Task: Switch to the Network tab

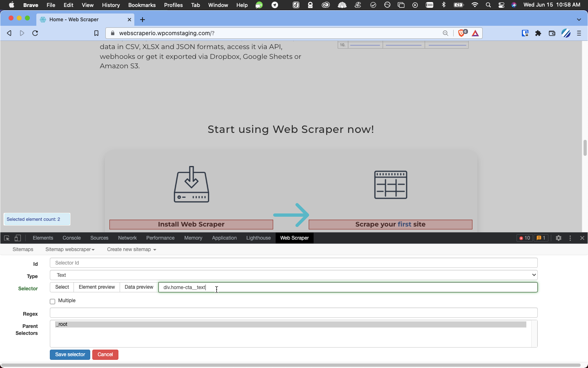Action: pyautogui.click(x=127, y=238)
